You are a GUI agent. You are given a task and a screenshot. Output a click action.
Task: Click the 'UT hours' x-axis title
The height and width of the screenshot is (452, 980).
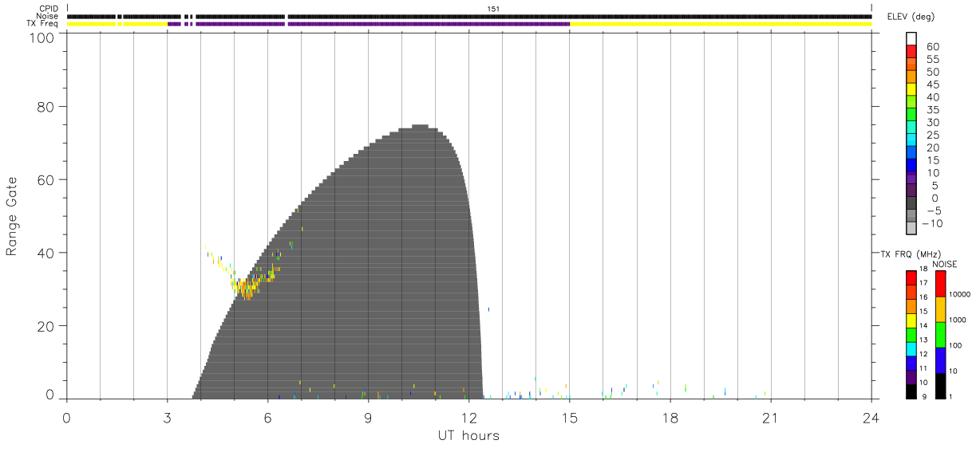(468, 435)
